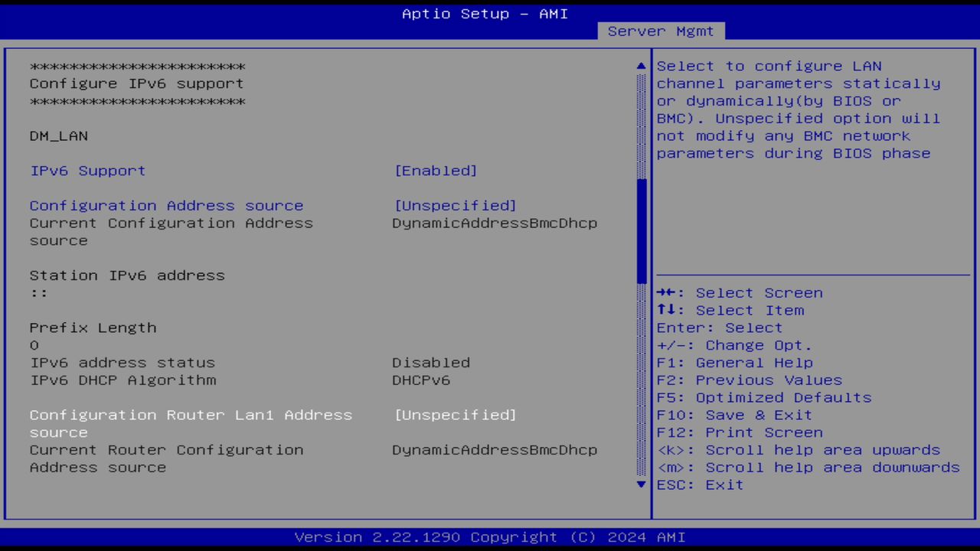Click the prefix length value 0
This screenshot has height=551, width=980.
tap(34, 345)
